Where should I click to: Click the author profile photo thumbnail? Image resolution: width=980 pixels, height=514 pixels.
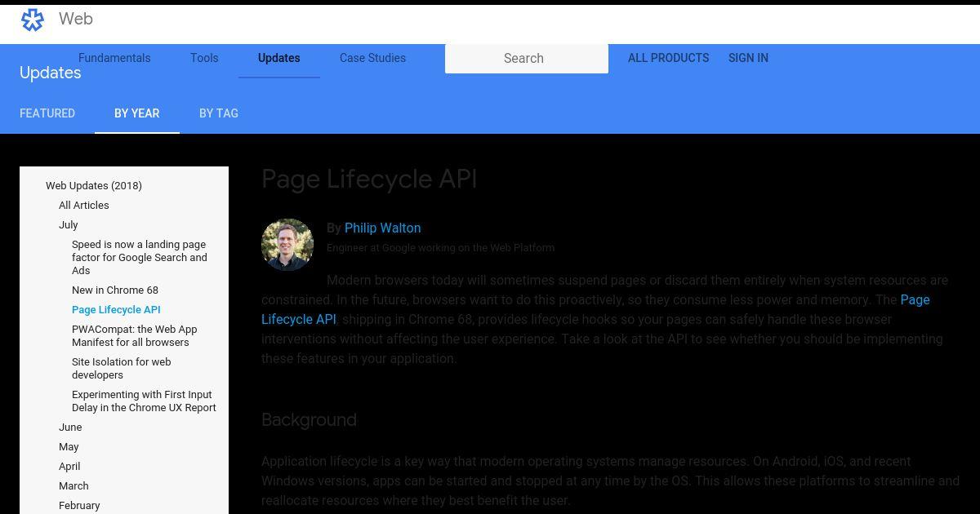point(287,245)
